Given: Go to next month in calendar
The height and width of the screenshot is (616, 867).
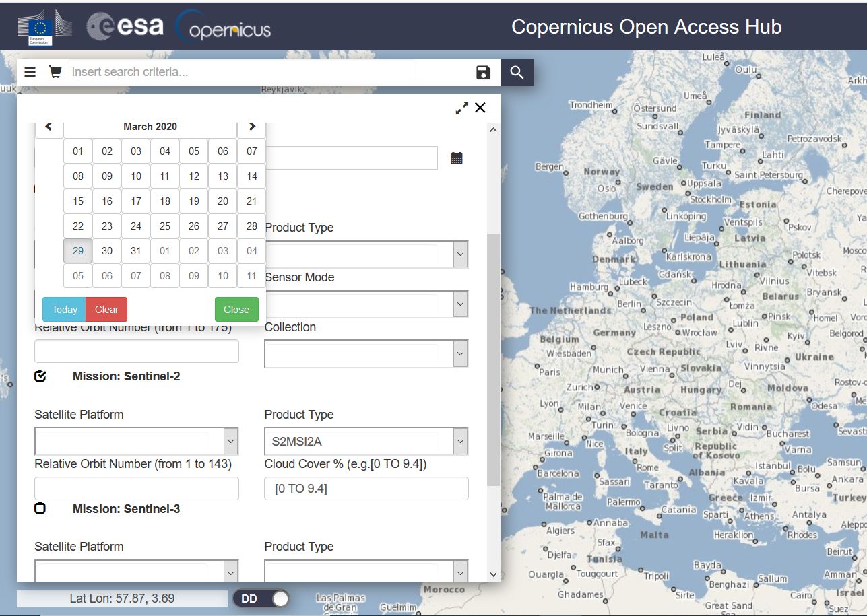Looking at the screenshot, I should pyautogui.click(x=251, y=127).
